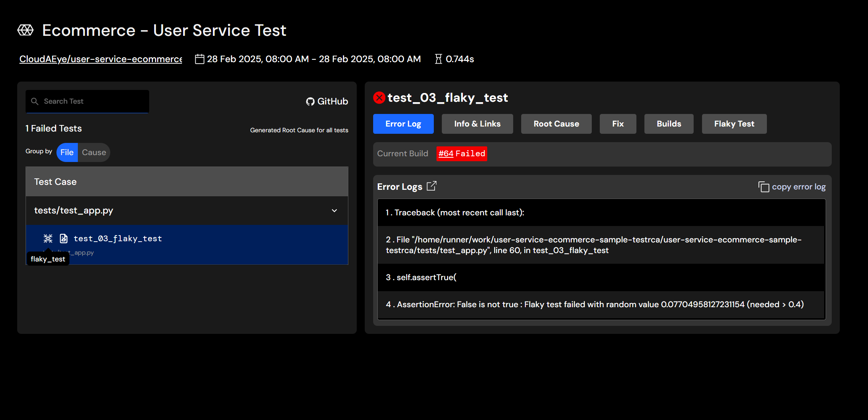Switch to the Builds tab
868x420 pixels.
(668, 123)
